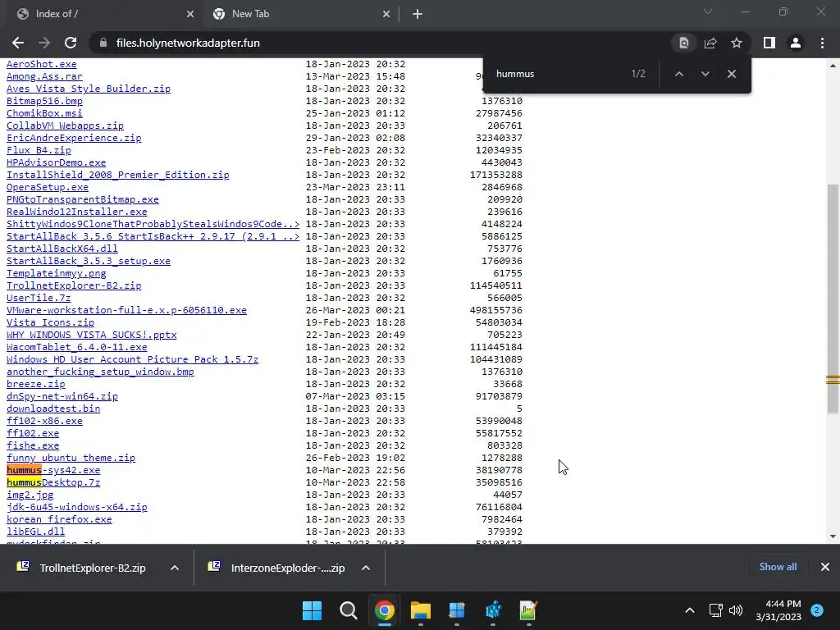Share this page via the share icon
This screenshot has height=630, width=840.
(710, 43)
